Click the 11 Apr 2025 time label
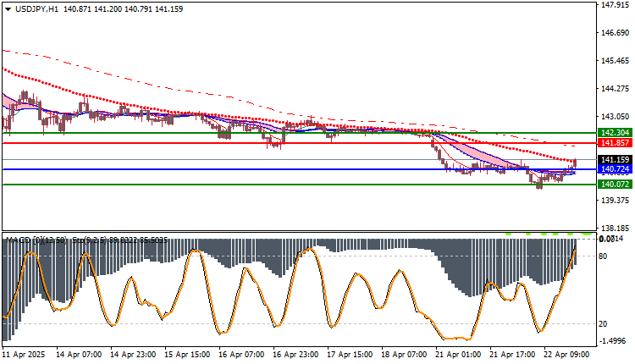Image resolution: width=635 pixels, height=364 pixels. (x=25, y=355)
